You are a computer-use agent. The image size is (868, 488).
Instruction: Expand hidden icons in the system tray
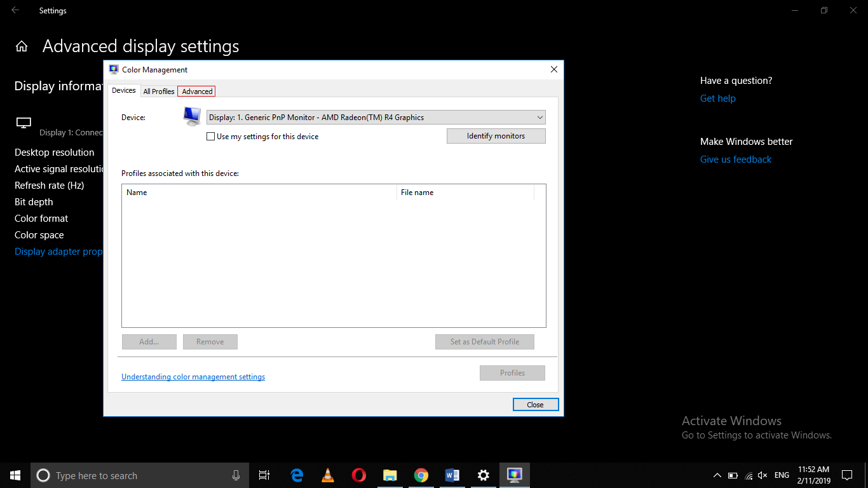(717, 475)
